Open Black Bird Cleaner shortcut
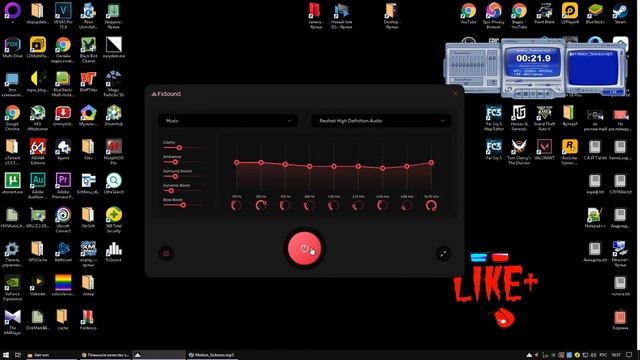Image resolution: width=640 pixels, height=360 pixels. tap(88, 50)
